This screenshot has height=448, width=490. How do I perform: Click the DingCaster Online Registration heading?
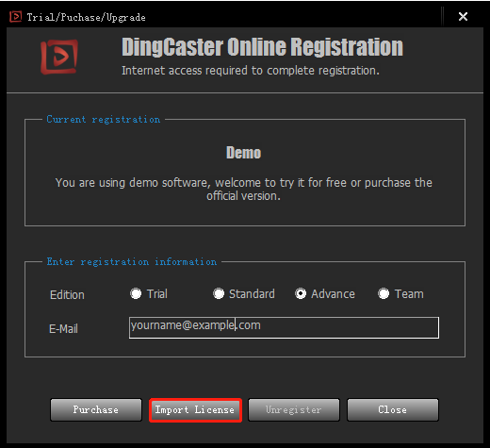pyautogui.click(x=262, y=47)
